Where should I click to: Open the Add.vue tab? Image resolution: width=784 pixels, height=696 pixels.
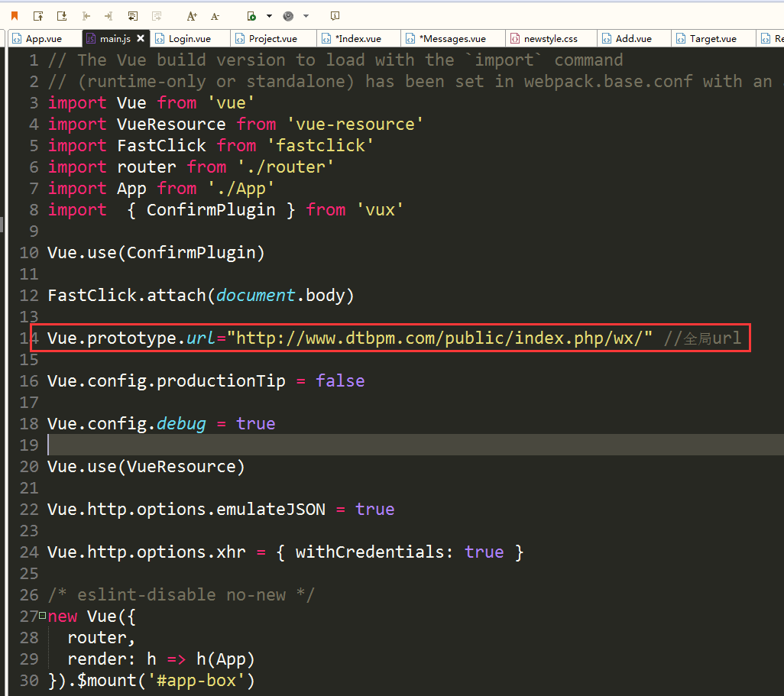(x=633, y=38)
